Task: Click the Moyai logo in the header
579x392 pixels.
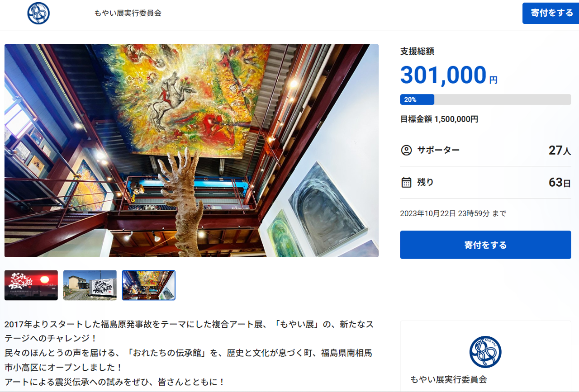Action: [x=38, y=13]
